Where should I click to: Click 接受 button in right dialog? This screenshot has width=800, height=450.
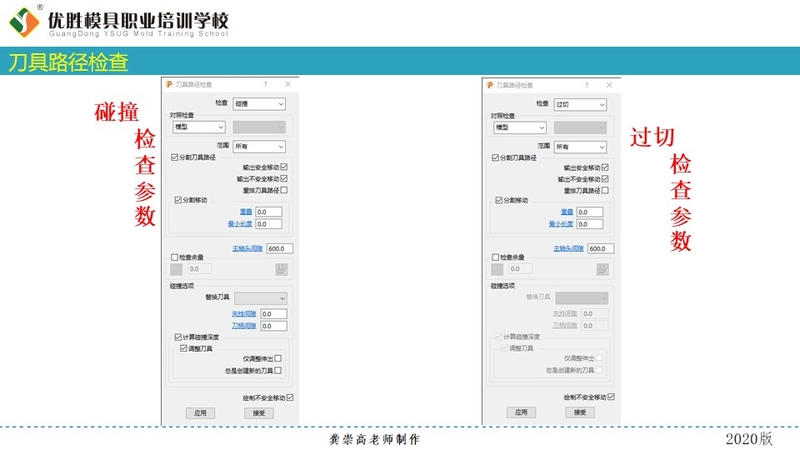tap(579, 412)
